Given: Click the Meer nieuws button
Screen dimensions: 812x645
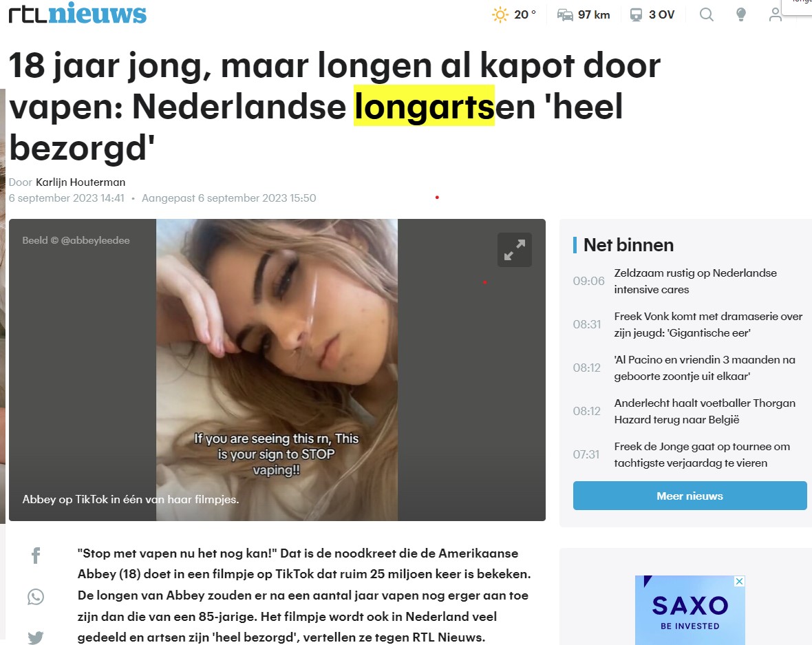Looking at the screenshot, I should pyautogui.click(x=690, y=496).
